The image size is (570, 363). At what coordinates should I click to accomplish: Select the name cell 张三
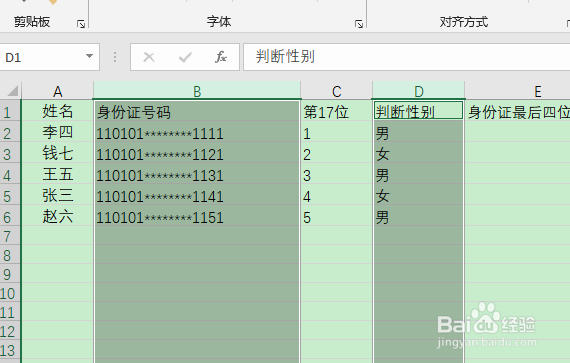pyautogui.click(x=57, y=195)
